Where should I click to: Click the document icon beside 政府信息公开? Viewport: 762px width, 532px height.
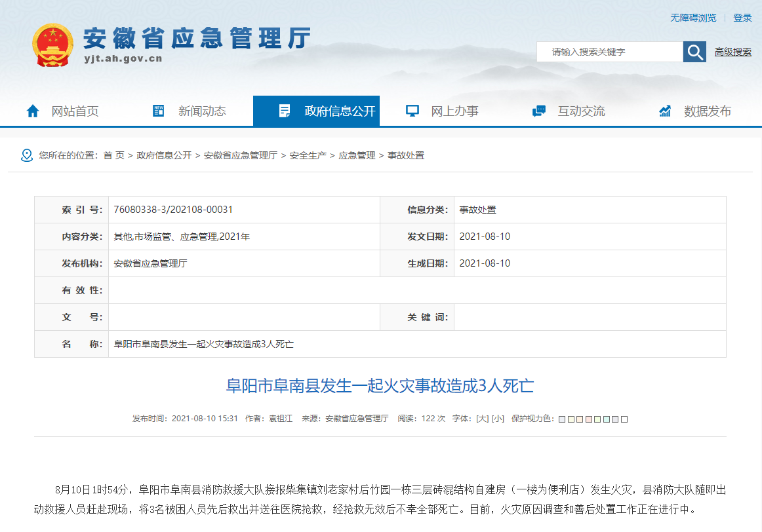[x=285, y=111]
